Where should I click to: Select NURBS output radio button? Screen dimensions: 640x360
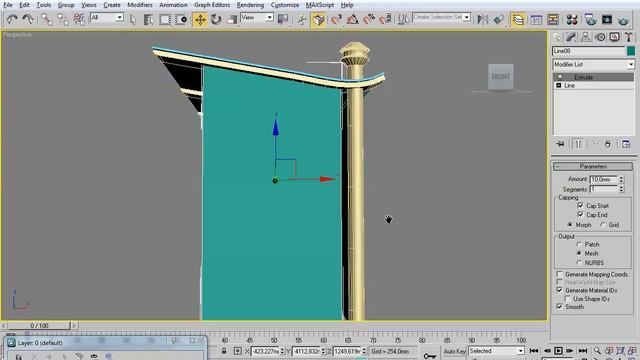tap(579, 262)
